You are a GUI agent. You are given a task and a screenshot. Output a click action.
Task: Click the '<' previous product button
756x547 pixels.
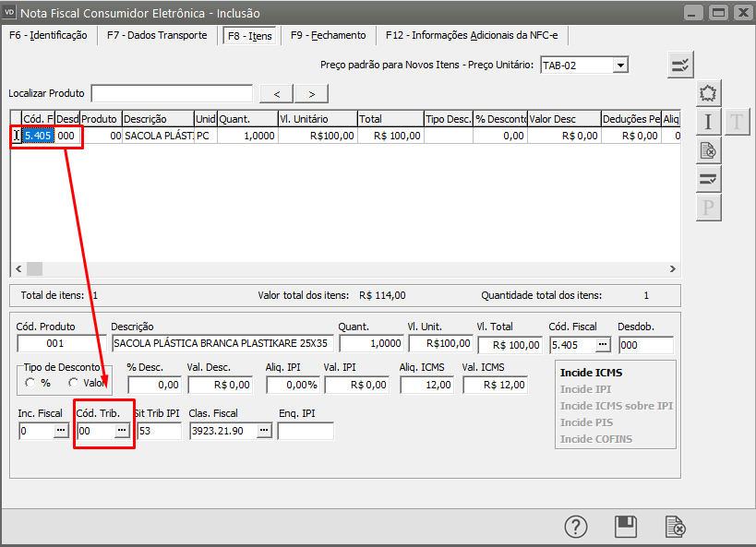click(x=277, y=94)
